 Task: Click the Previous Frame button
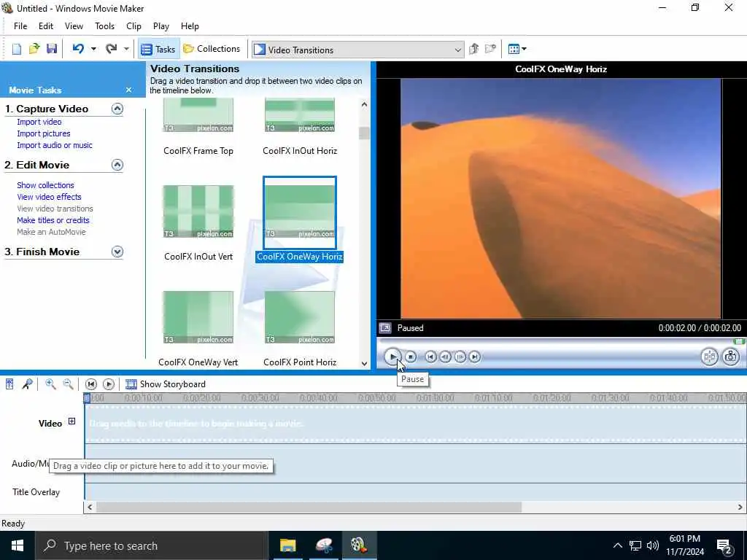(446, 357)
